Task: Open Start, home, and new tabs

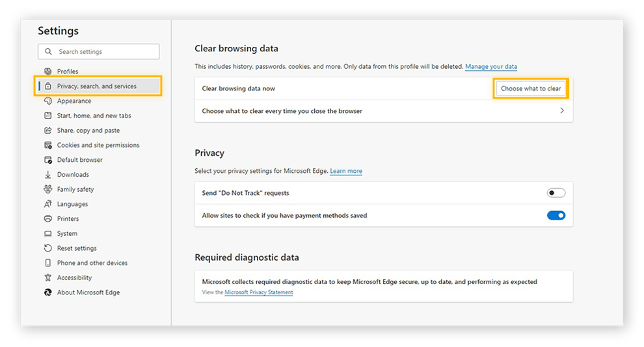Action: [94, 116]
